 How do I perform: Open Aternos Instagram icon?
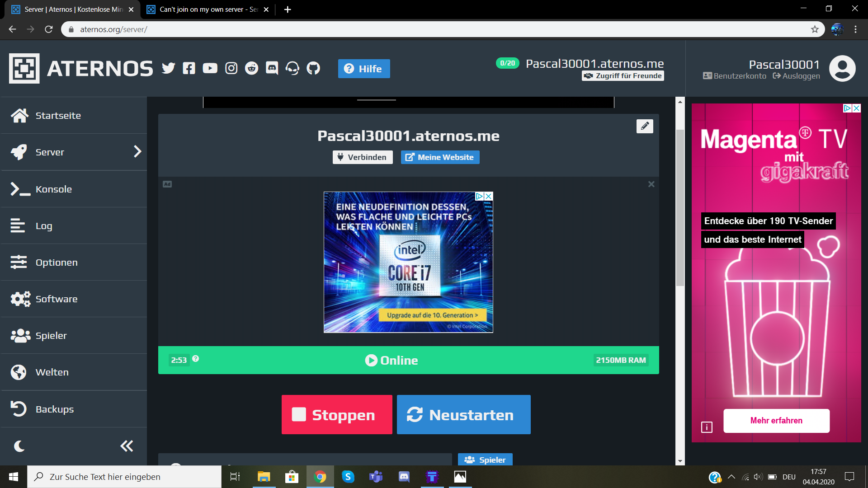point(231,68)
